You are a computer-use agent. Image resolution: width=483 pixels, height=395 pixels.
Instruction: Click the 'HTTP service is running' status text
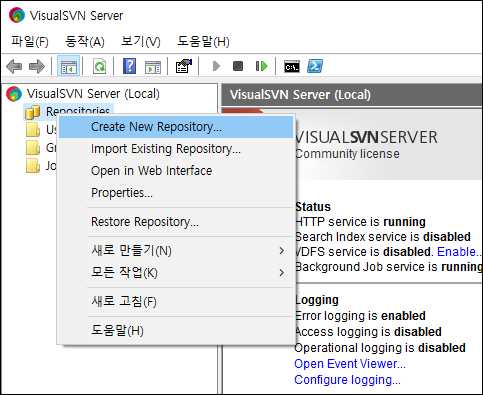click(x=361, y=222)
